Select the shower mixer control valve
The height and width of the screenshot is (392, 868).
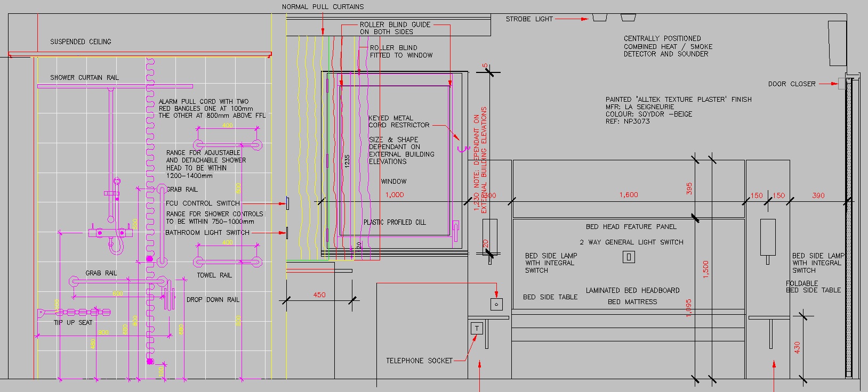click(x=110, y=232)
